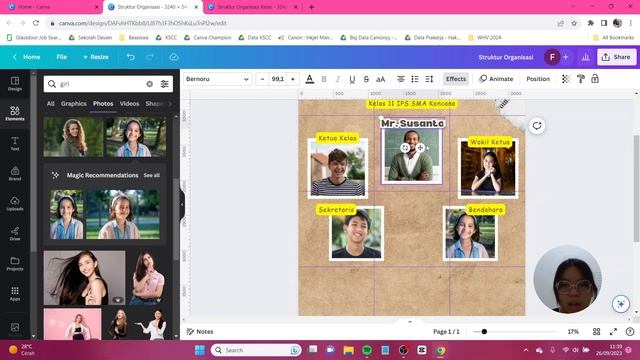Toggle bulleted list formatting
Screen dimensions: 640x360
(x=415, y=79)
